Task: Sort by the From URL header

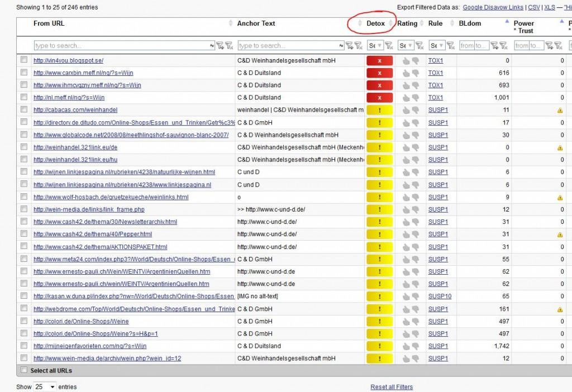Action: [x=49, y=23]
